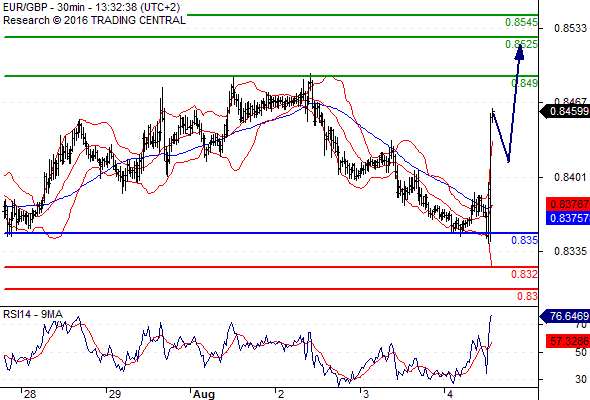
Task: Click the blue 0.83757 price tag
Action: point(568,218)
